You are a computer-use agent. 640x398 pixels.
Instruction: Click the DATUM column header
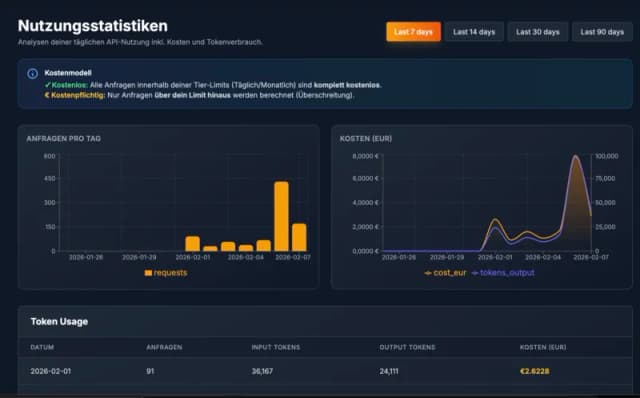(x=42, y=347)
